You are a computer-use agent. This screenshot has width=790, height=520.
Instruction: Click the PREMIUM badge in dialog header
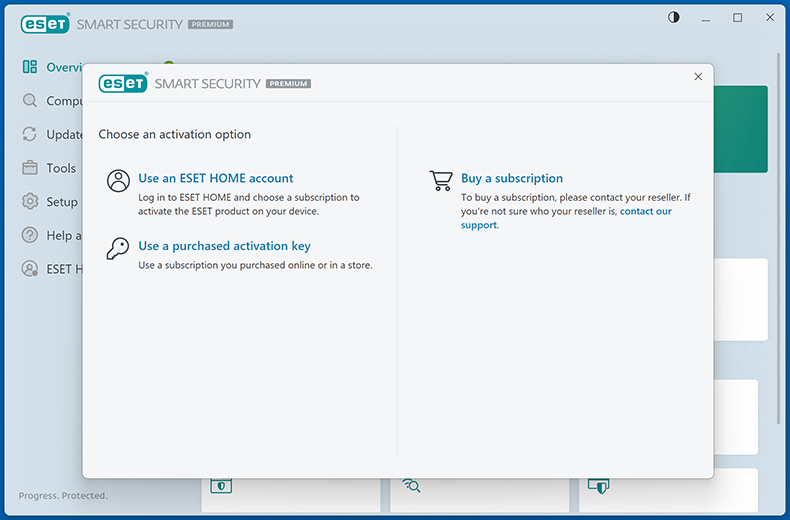pos(288,84)
